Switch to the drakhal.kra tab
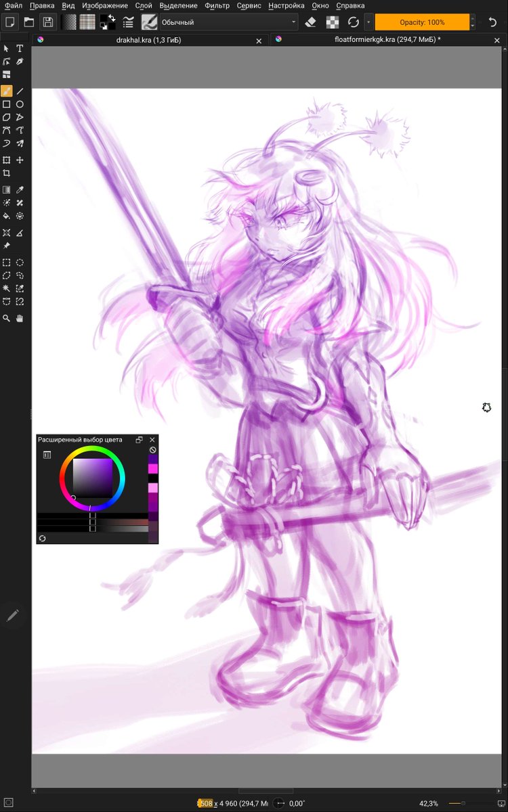Image resolution: width=508 pixels, height=812 pixels. pos(149,41)
